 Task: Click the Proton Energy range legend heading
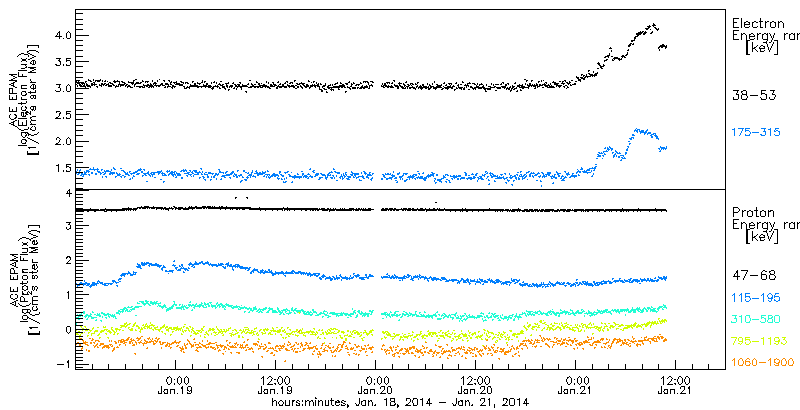click(765, 225)
